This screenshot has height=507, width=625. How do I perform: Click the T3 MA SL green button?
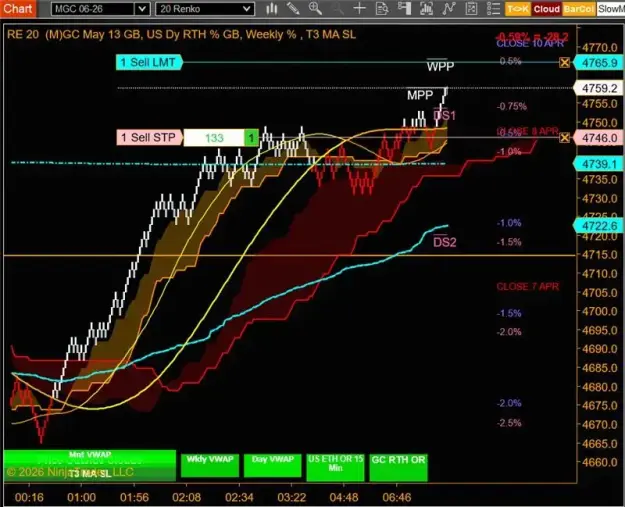click(90, 473)
